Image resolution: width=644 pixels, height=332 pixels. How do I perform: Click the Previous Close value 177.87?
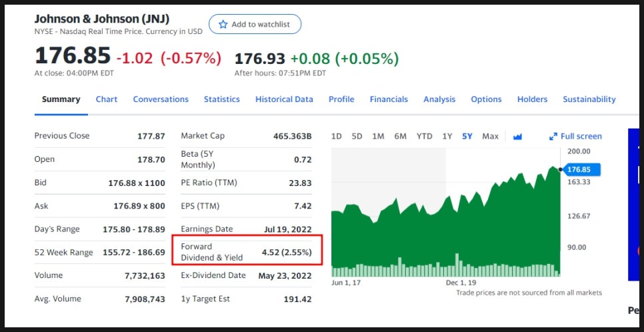[151, 136]
